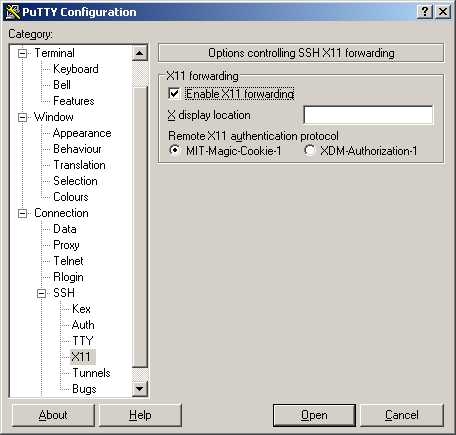Go to the Proxy settings category
456x435 pixels.
(66, 245)
